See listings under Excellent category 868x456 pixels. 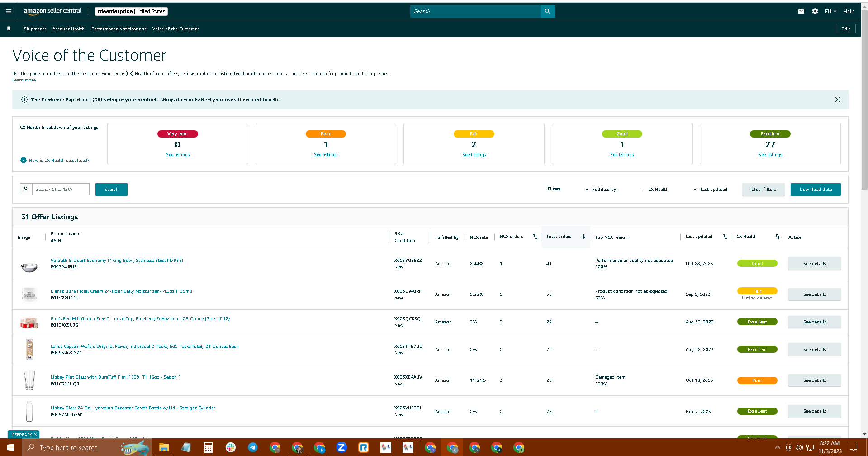(770, 155)
